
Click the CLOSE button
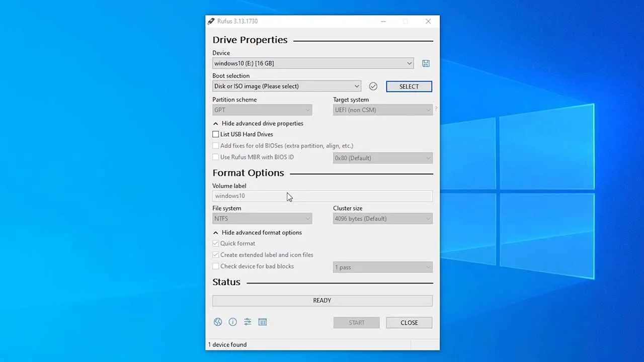[409, 323]
